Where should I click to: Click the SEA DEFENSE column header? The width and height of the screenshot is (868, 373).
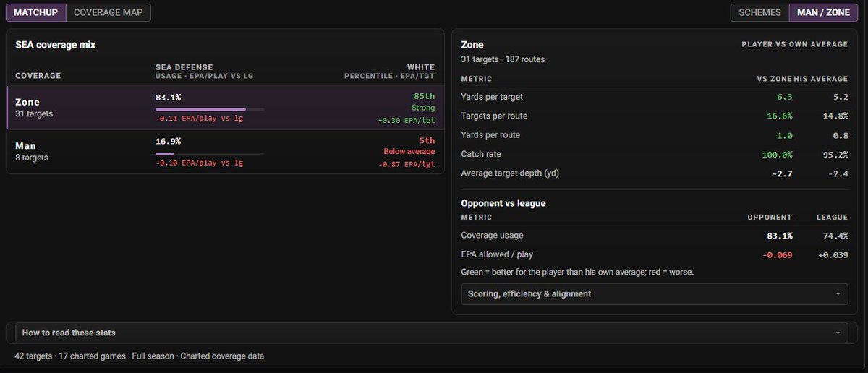(184, 67)
